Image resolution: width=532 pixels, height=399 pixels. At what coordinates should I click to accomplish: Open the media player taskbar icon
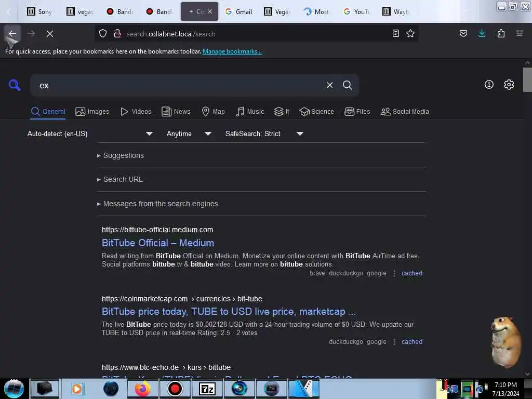pos(77,389)
